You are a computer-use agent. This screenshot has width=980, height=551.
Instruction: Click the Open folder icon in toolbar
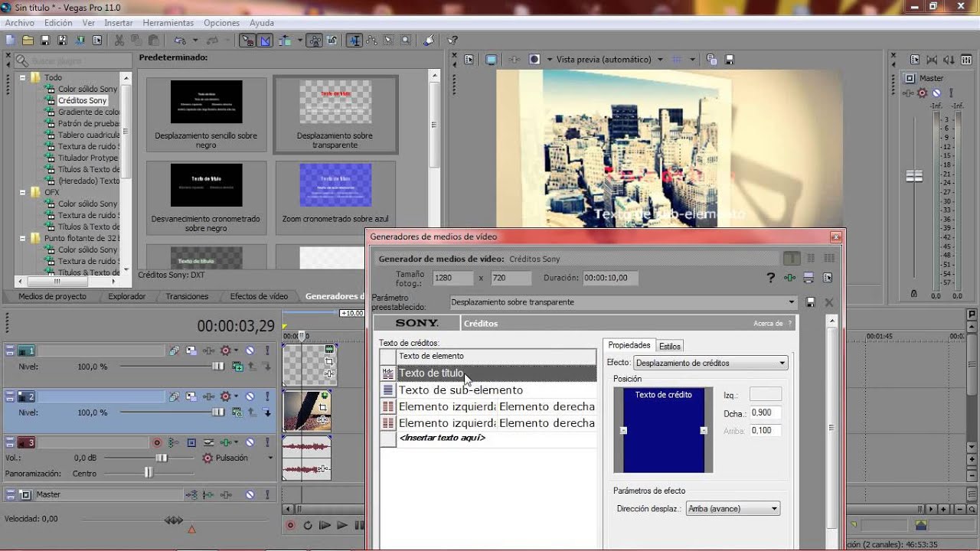[x=28, y=40]
